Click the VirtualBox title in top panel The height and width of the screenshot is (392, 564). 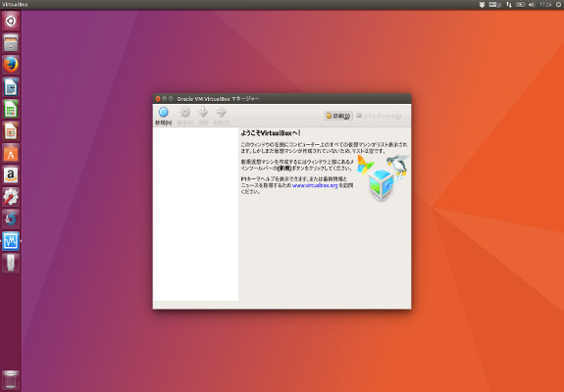(x=15, y=5)
